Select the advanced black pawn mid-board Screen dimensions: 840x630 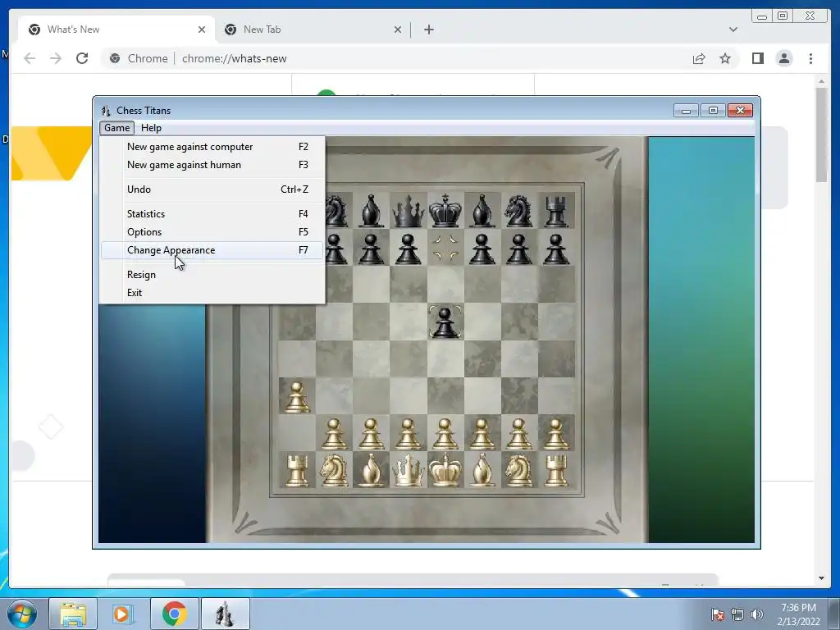click(x=445, y=322)
